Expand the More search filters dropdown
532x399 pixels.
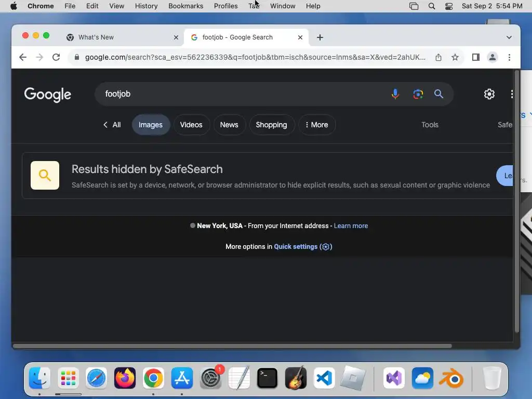[317, 125]
